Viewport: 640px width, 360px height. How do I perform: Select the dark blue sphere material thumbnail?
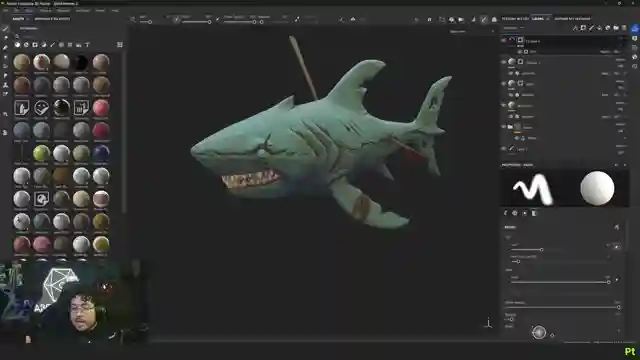click(x=101, y=154)
